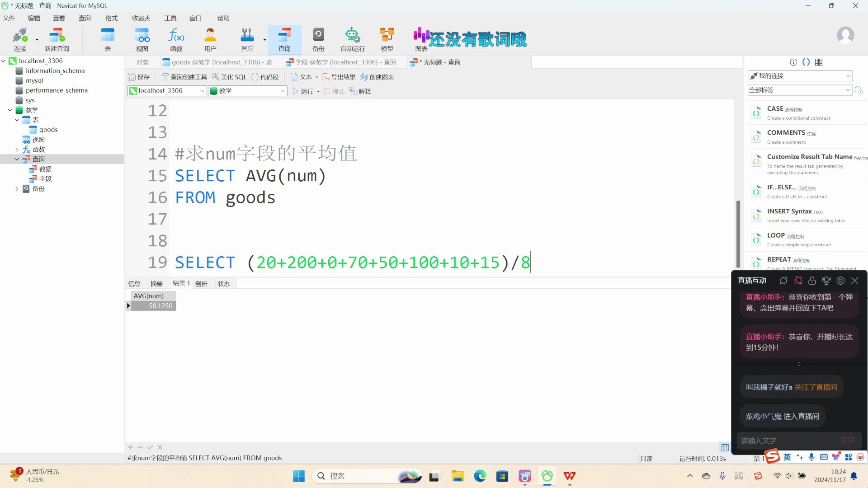Click the Backup (备份) toolbar icon

318,39
